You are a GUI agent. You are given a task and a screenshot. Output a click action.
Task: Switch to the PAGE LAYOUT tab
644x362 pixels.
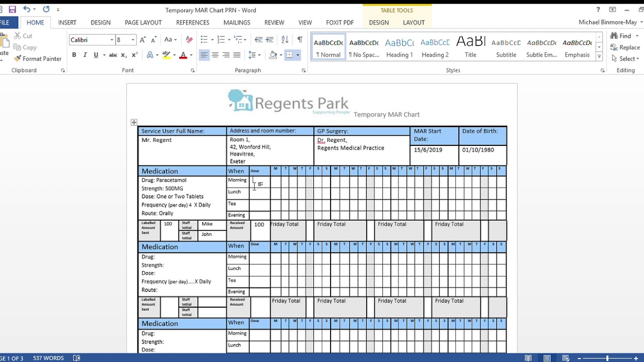143,23
